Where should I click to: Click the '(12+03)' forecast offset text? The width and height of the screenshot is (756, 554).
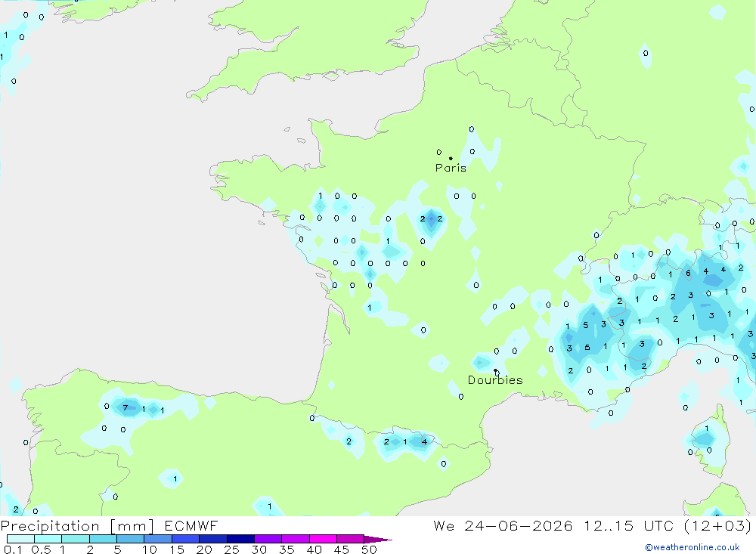coord(717,525)
